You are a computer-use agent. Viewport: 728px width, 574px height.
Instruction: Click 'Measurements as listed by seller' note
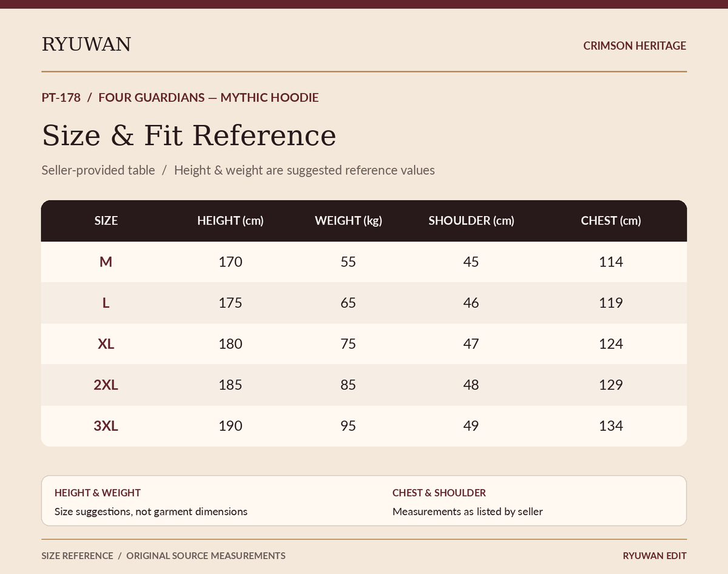pyautogui.click(x=468, y=512)
